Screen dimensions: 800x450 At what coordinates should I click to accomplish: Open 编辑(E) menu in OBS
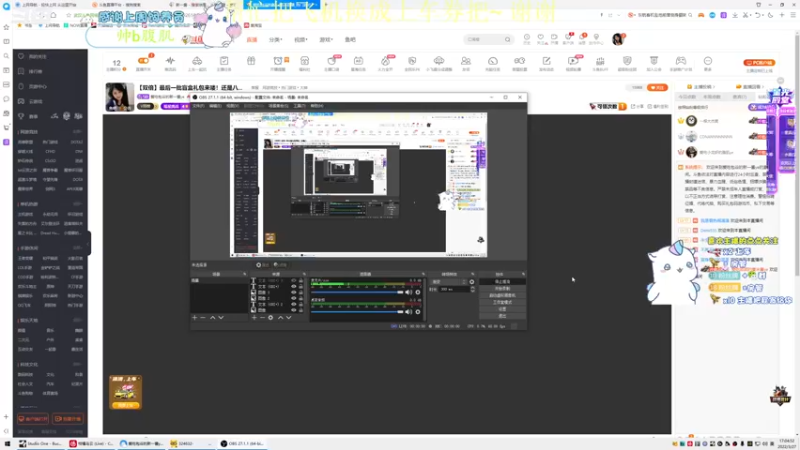[215, 106]
